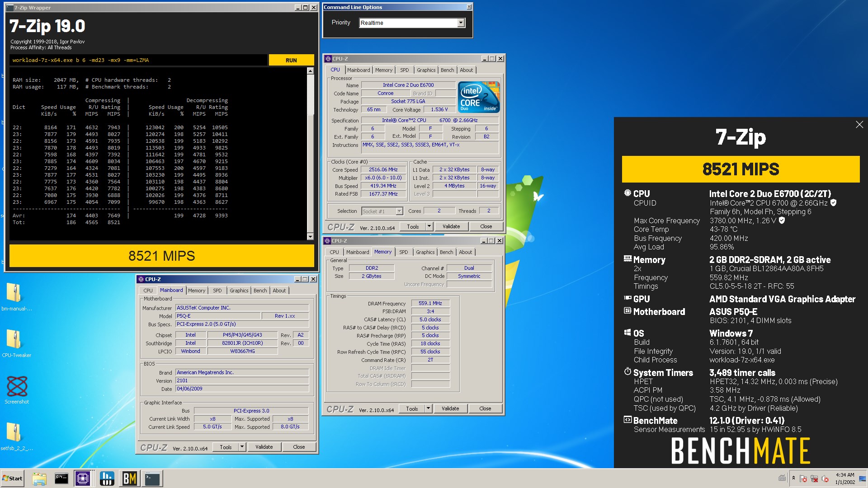Open the Memory tab in Mainboard CPU-Z window

197,291
